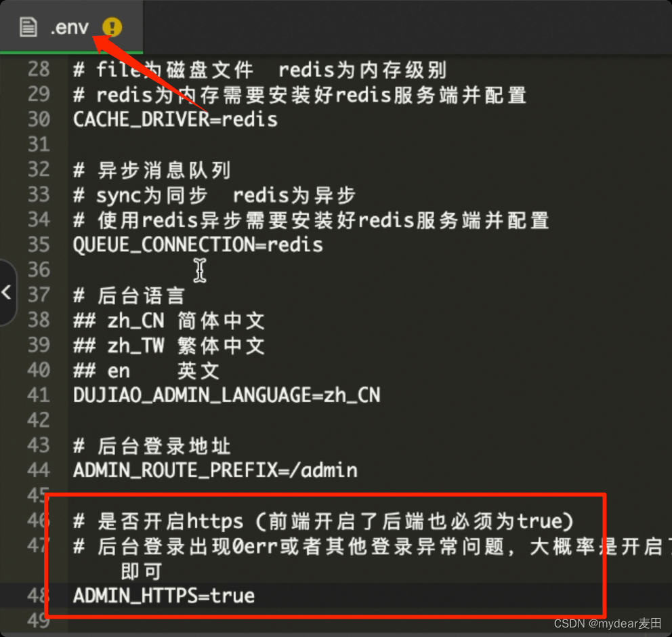Click the comment line 后台语言
Image resolution: width=672 pixels, height=637 pixels.
tap(129, 295)
